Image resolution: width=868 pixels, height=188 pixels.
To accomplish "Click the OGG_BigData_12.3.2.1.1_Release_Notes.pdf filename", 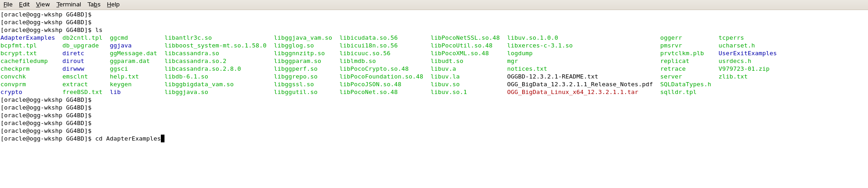I will 580,84.
